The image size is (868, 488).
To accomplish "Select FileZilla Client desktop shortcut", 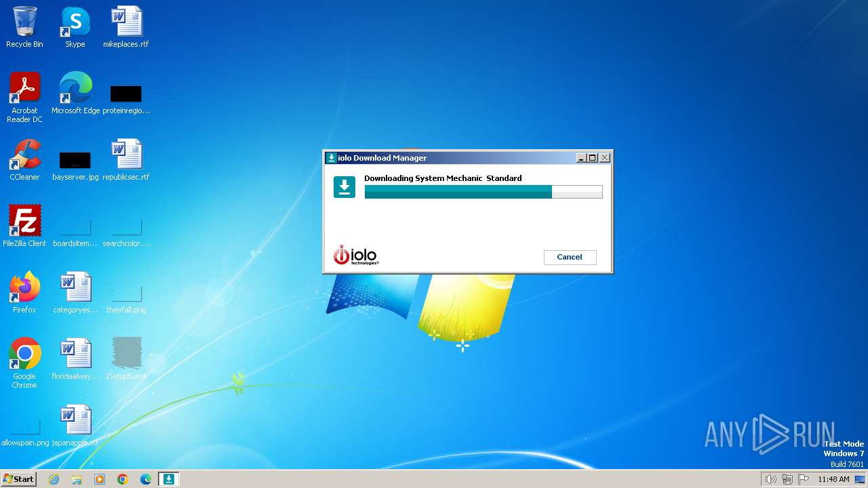I will [x=24, y=226].
